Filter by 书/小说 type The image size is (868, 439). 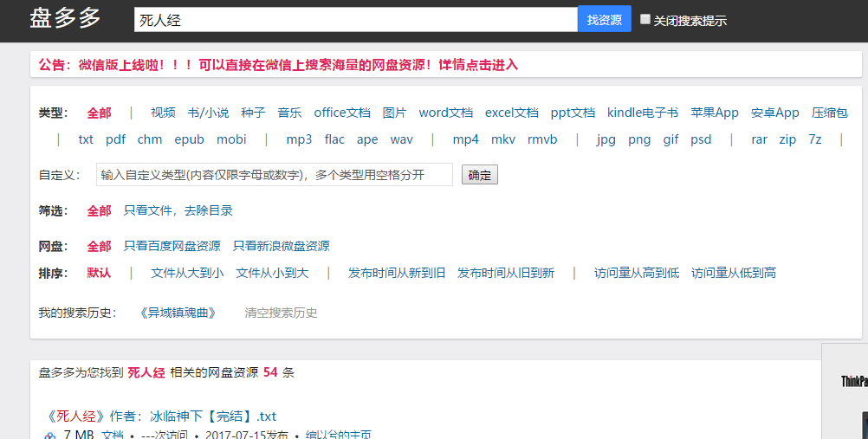click(x=208, y=113)
